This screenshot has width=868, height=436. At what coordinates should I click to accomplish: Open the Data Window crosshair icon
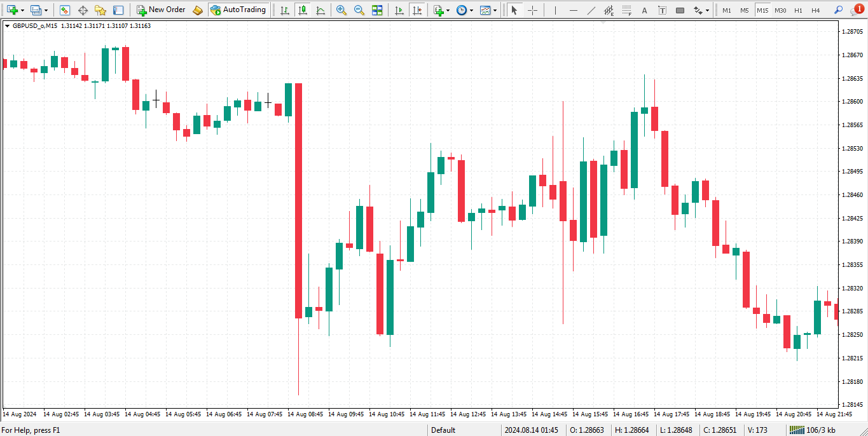[82, 10]
